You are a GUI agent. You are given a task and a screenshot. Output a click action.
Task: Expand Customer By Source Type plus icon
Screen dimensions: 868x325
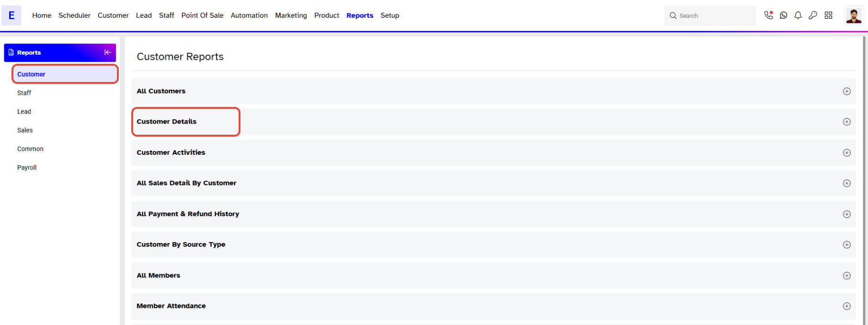(847, 244)
